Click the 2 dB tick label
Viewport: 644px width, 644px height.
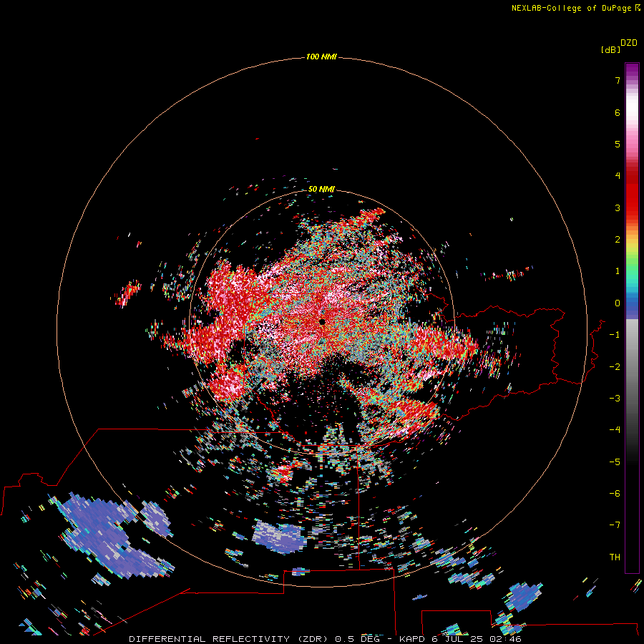[x=618, y=240]
